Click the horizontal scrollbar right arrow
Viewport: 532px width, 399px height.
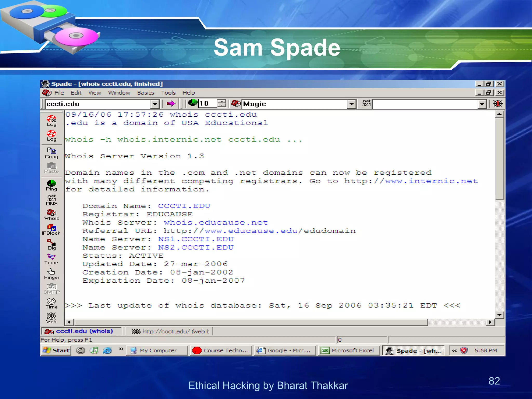(x=490, y=322)
